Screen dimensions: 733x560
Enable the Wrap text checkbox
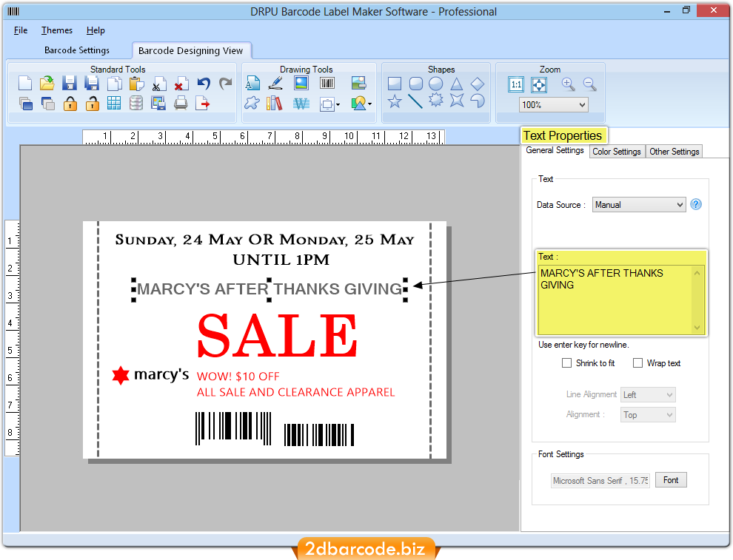637,363
